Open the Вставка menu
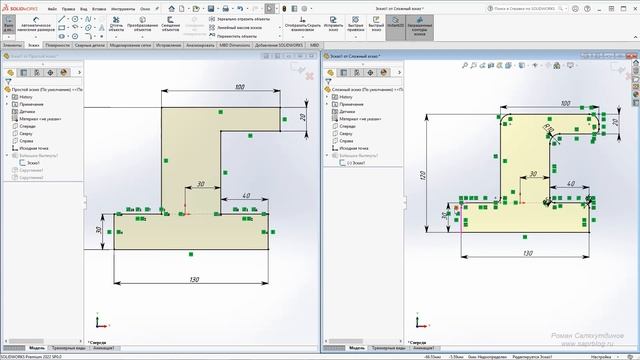640x360 pixels. [x=99, y=9]
